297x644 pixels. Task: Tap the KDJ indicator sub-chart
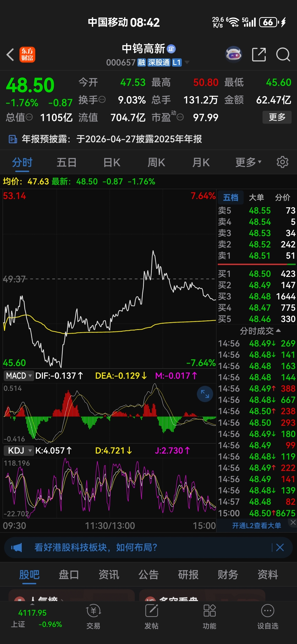pos(109,488)
